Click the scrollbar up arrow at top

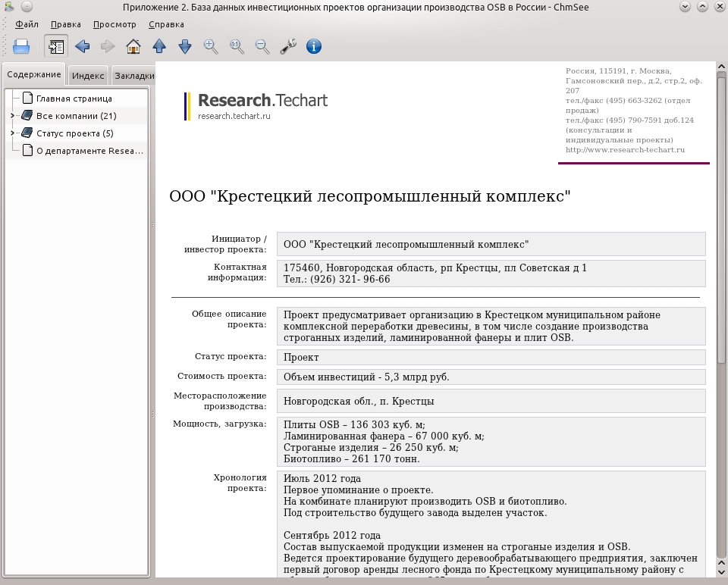(721, 67)
